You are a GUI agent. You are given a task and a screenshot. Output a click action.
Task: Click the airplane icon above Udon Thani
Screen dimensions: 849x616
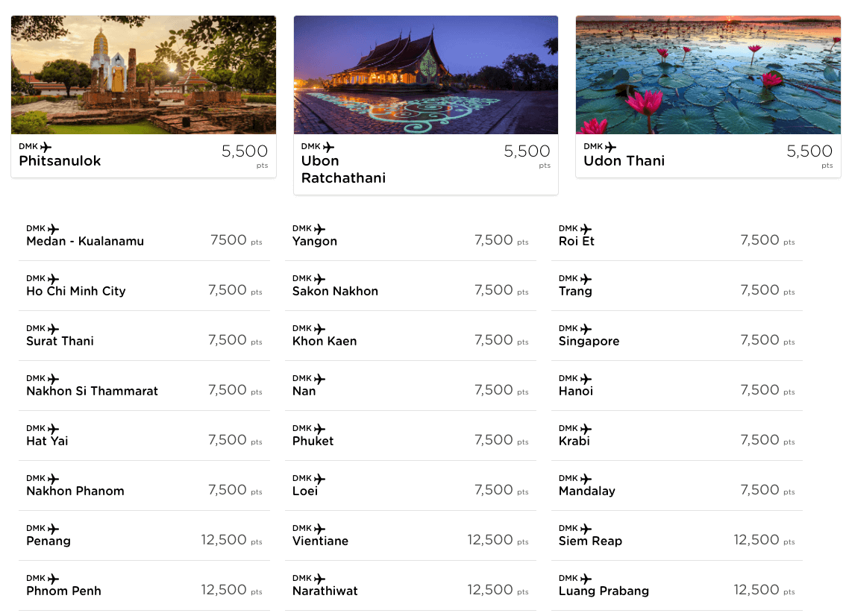tap(611, 147)
